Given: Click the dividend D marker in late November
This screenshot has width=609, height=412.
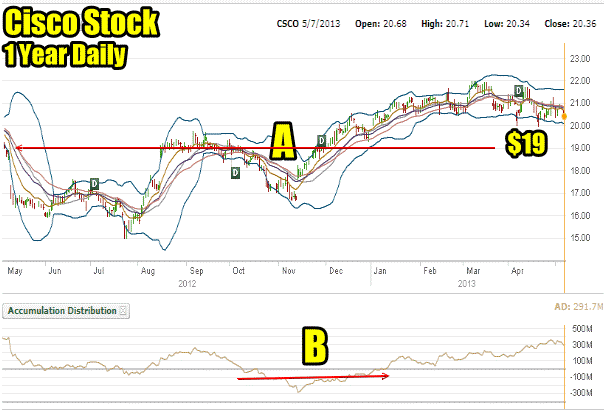Looking at the screenshot, I should tap(322, 141).
